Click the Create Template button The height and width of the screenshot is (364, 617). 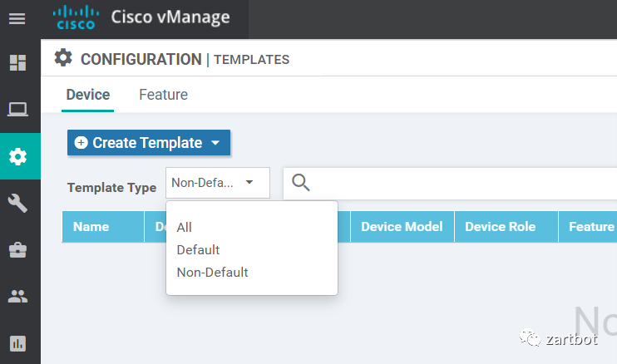pyautogui.click(x=148, y=143)
